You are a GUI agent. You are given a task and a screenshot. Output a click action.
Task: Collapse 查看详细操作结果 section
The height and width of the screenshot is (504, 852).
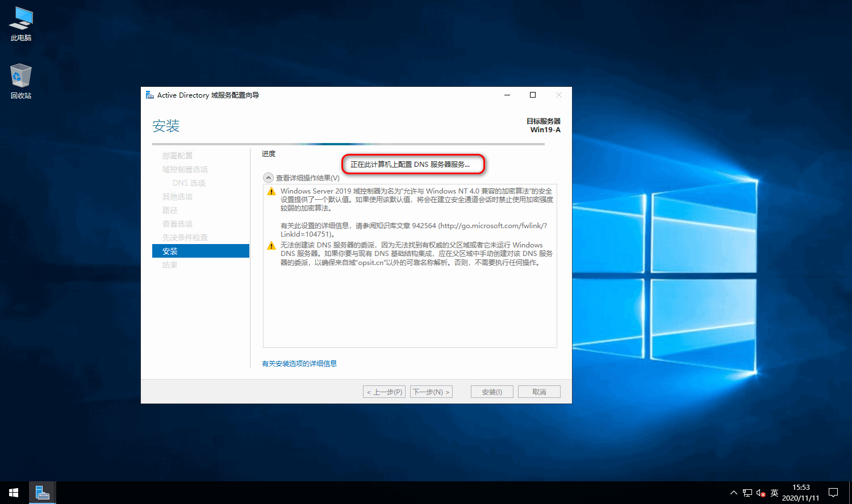[268, 178]
